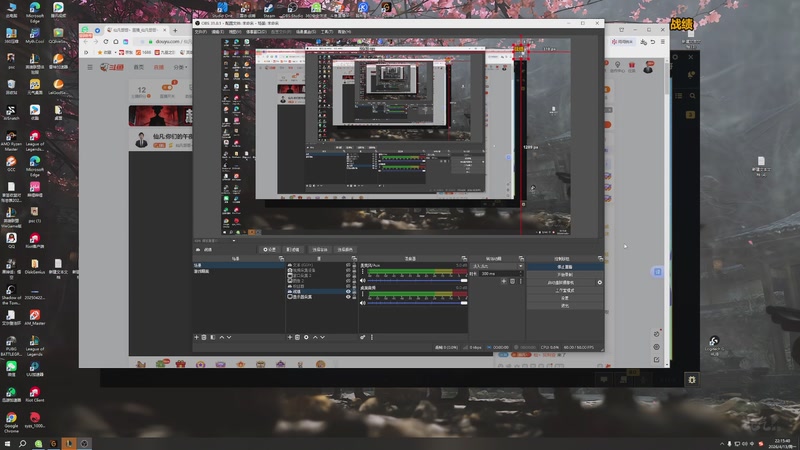Add a new scene in OBS Scenes panel

click(x=196, y=337)
